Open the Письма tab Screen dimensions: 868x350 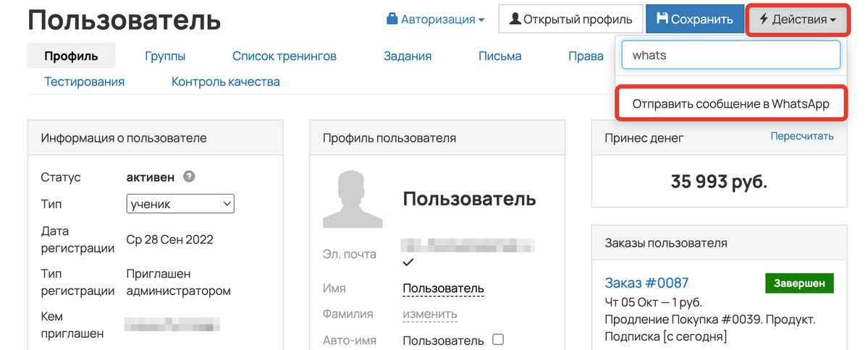click(x=500, y=56)
